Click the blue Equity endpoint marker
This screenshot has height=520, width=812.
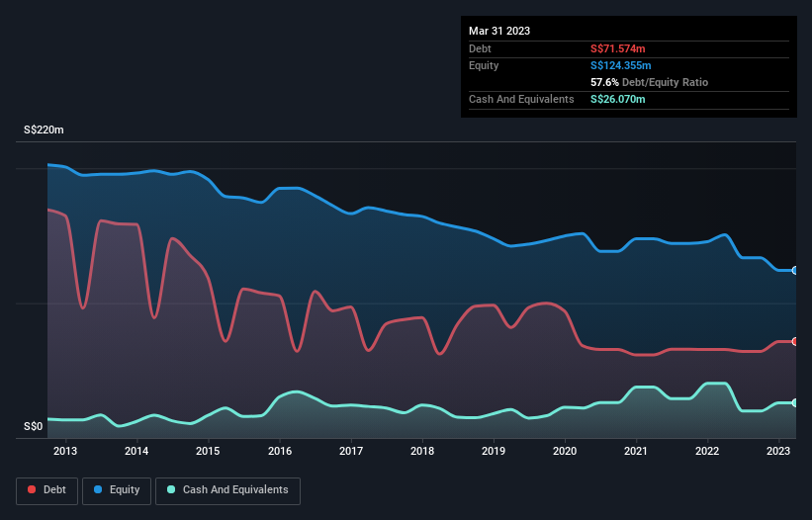[x=795, y=270]
